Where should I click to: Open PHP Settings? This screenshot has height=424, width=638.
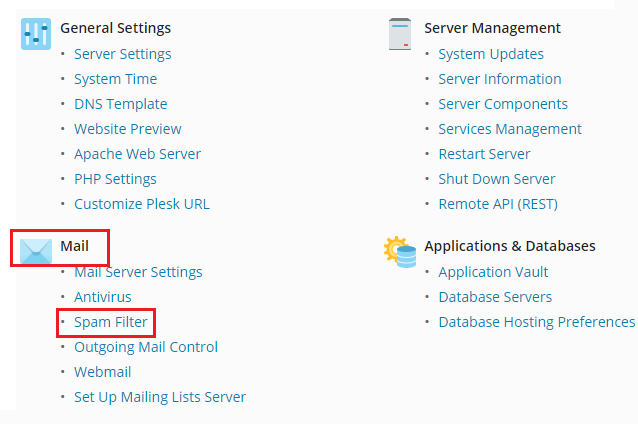(115, 179)
